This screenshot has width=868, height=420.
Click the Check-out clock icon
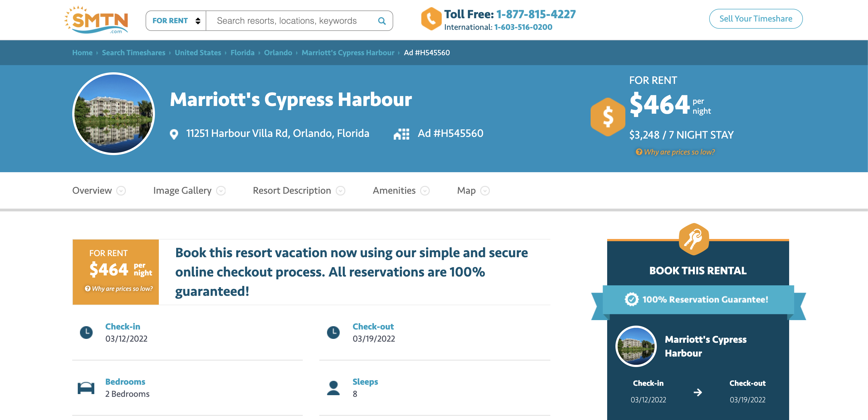(x=333, y=332)
